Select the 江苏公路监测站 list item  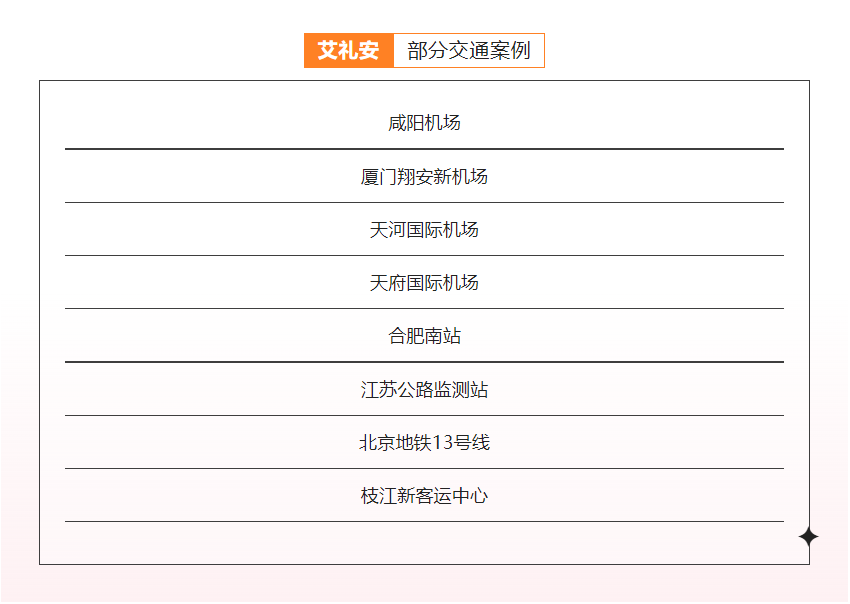(424, 390)
